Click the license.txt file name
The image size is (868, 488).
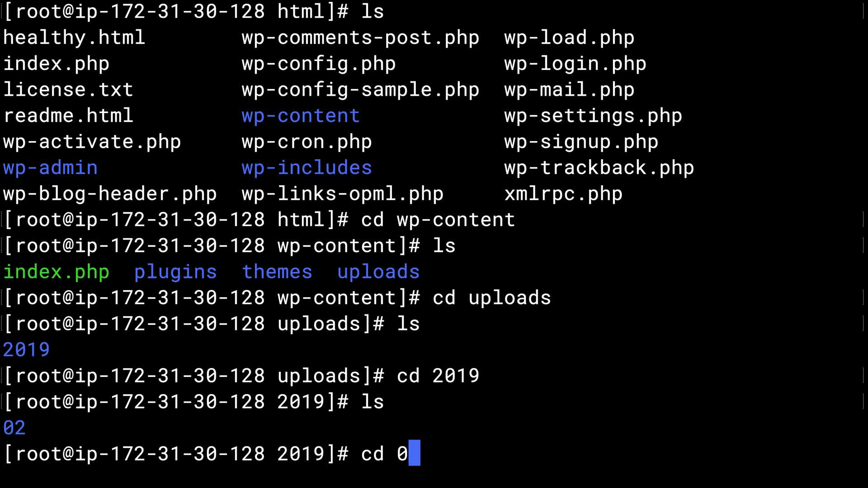coord(68,89)
